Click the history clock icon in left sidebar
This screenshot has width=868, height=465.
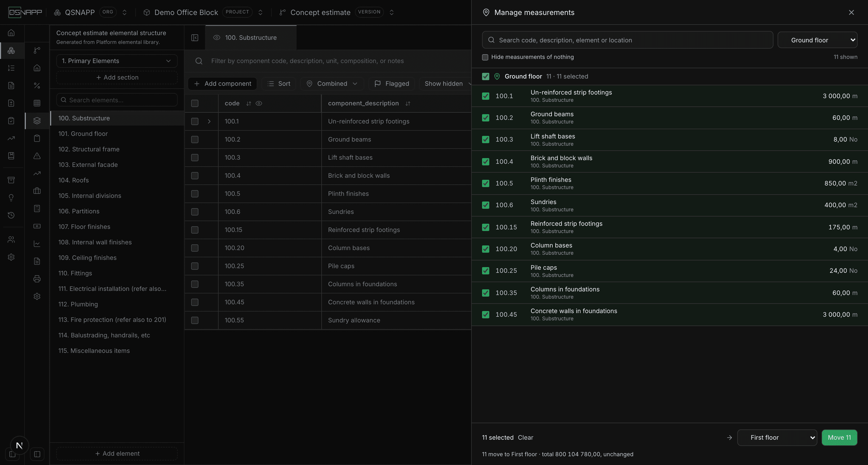[x=11, y=215]
